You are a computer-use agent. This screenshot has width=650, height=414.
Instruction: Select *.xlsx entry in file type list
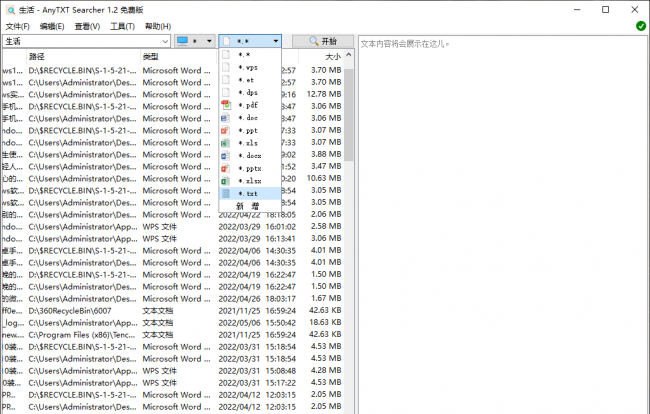(x=250, y=181)
